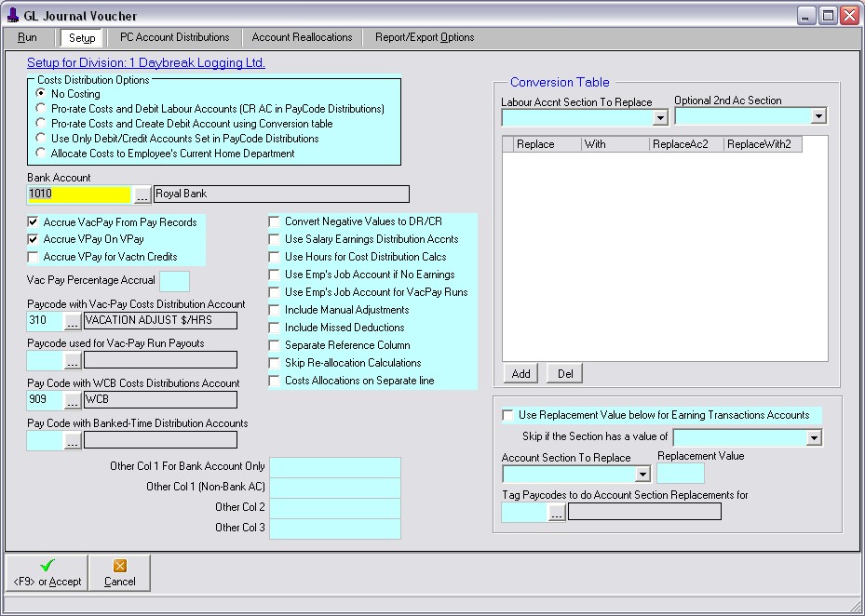Tick Use Hours for Cost Distribution Calcs
Screen dimensions: 865x616
click(274, 257)
